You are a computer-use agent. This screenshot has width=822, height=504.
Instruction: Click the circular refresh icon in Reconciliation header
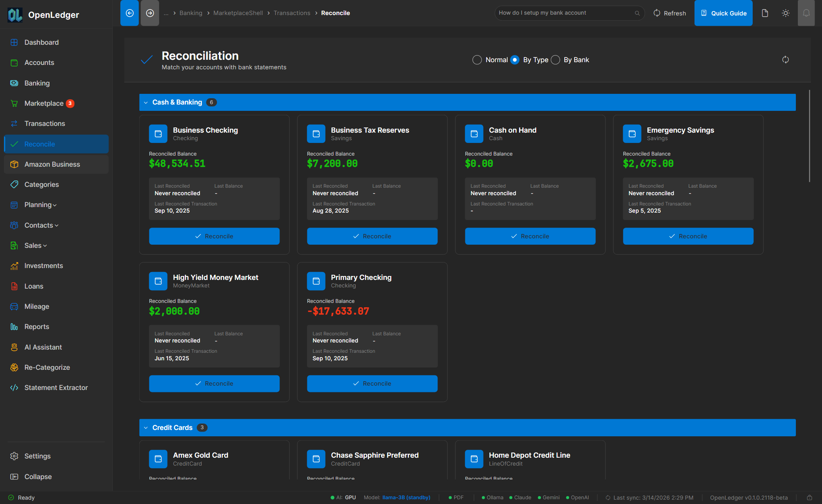pos(786,60)
